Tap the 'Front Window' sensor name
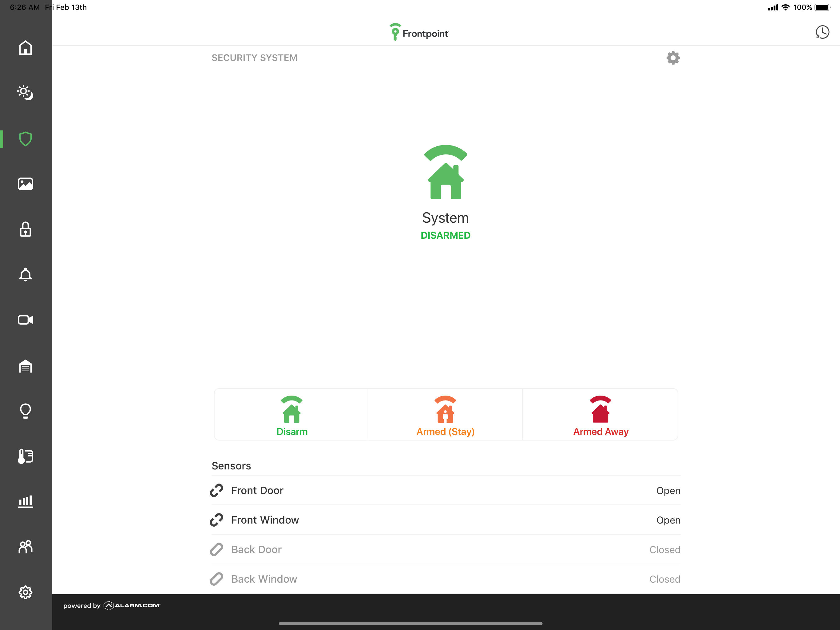840x630 pixels. [265, 520]
